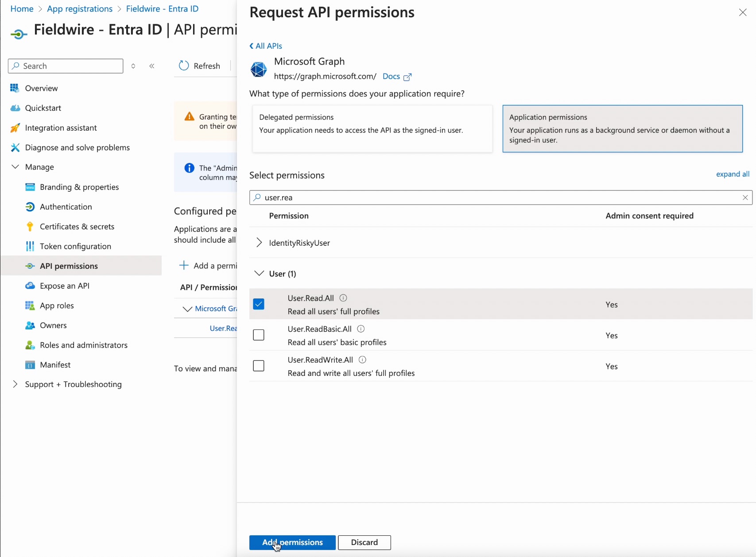The image size is (756, 557).
Task: Select the Application permissions card
Action: pos(622,129)
